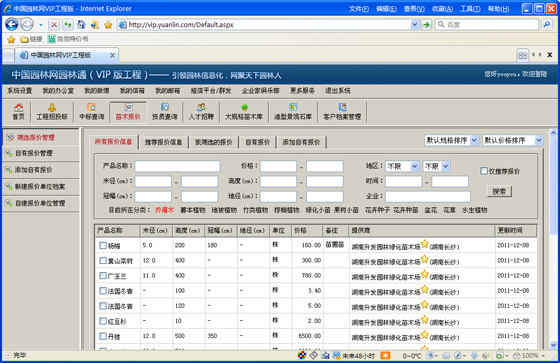The height and width of the screenshot is (363, 560).
Task: Open 自建报价单位管理 in the sidebar
Action: pyautogui.click(x=40, y=203)
